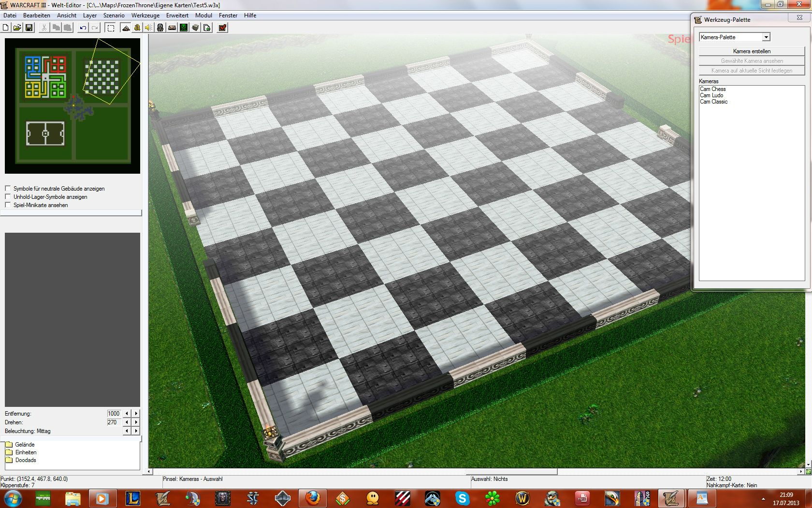Open the Object editor helmet icon

pyautogui.click(x=160, y=28)
